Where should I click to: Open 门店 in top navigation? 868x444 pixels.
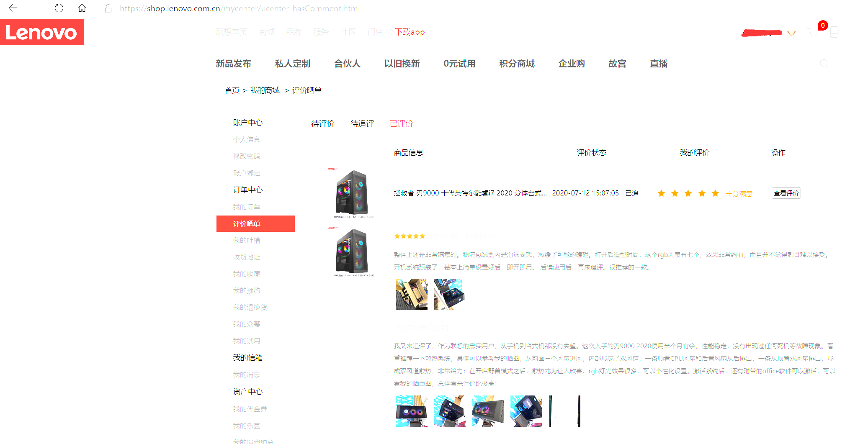pos(375,32)
